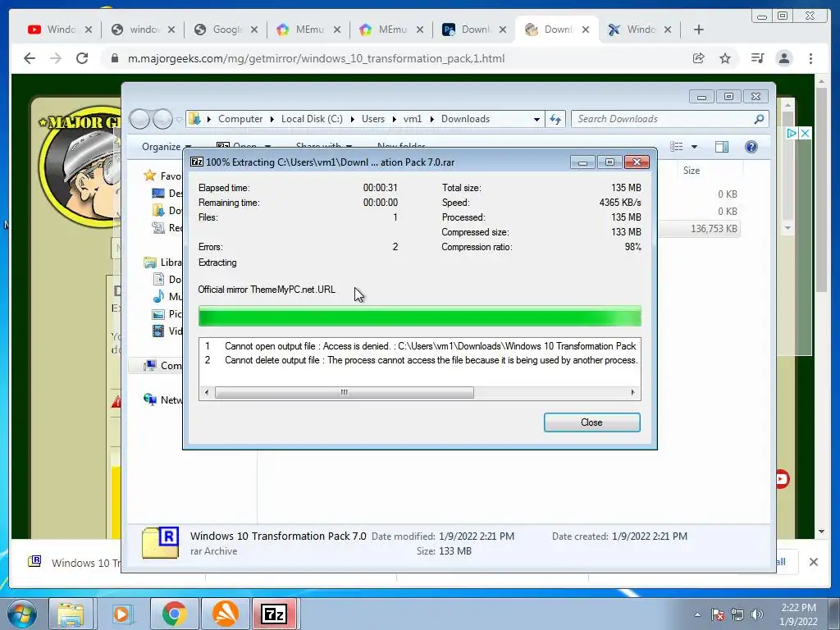Open the Chrome profile avatar
840x630 pixels.
(x=783, y=58)
